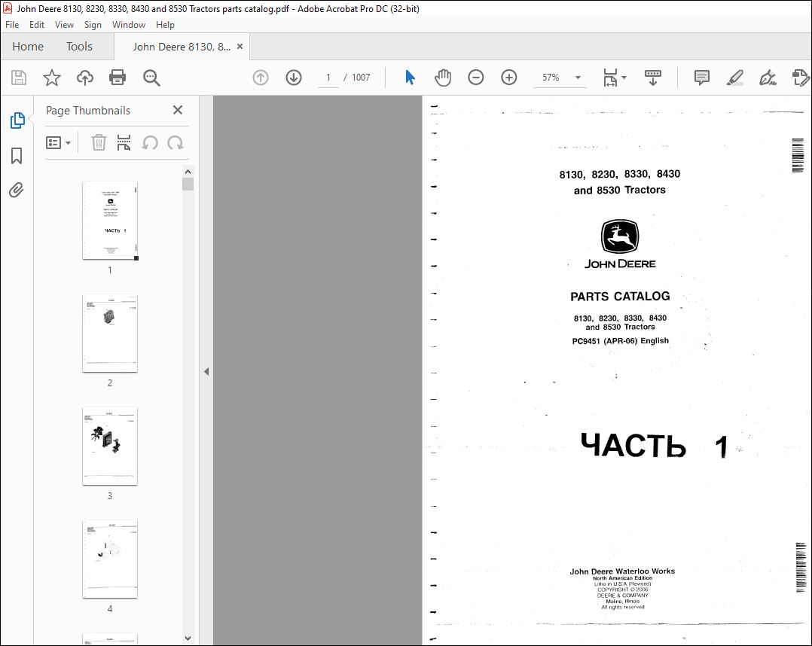Click the 'ЧАСТЬ 1' heading

tap(654, 446)
